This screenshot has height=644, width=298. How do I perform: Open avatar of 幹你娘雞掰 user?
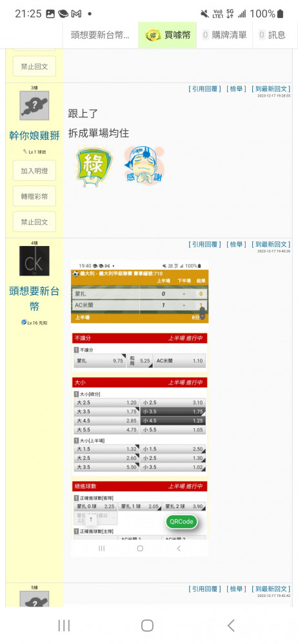tap(34, 106)
